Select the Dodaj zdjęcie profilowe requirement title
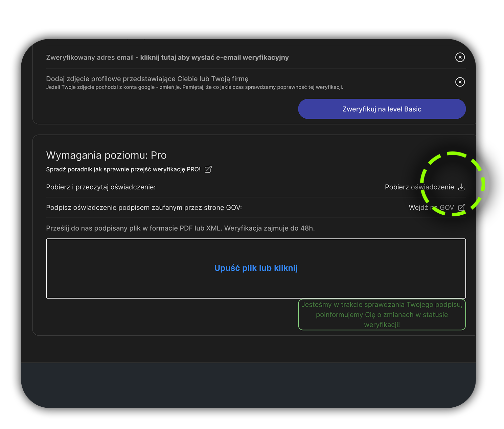The width and height of the screenshot is (504, 429). tap(147, 79)
